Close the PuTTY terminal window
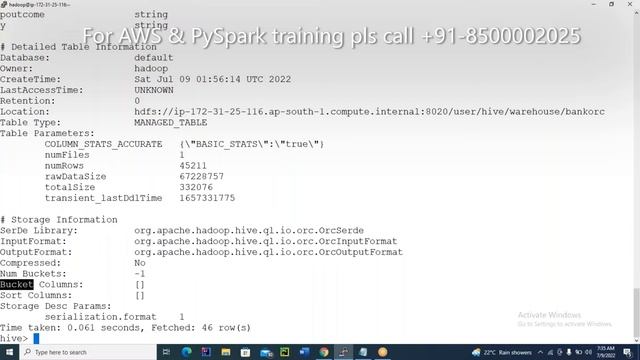 pyautogui.click(x=630, y=4)
